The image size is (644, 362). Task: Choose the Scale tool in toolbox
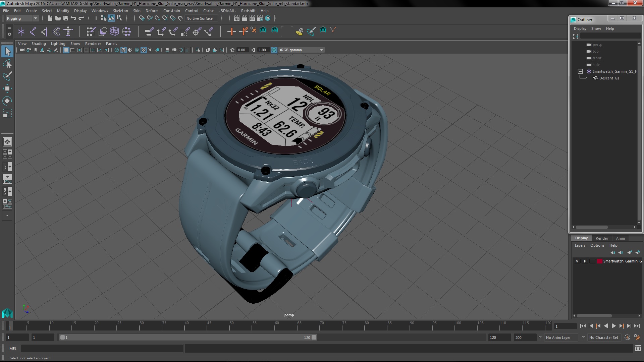coord(7,113)
